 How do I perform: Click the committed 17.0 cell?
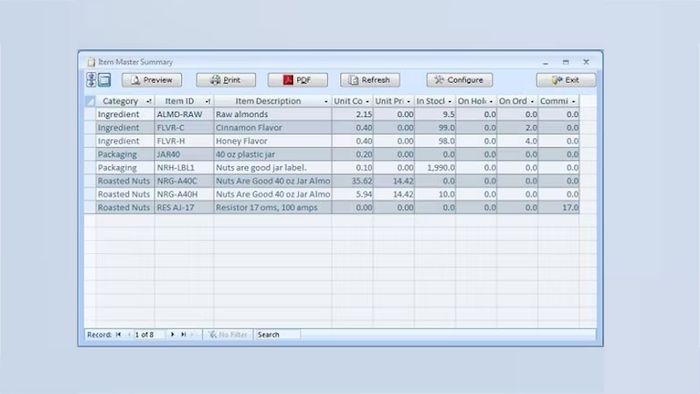pyautogui.click(x=559, y=207)
